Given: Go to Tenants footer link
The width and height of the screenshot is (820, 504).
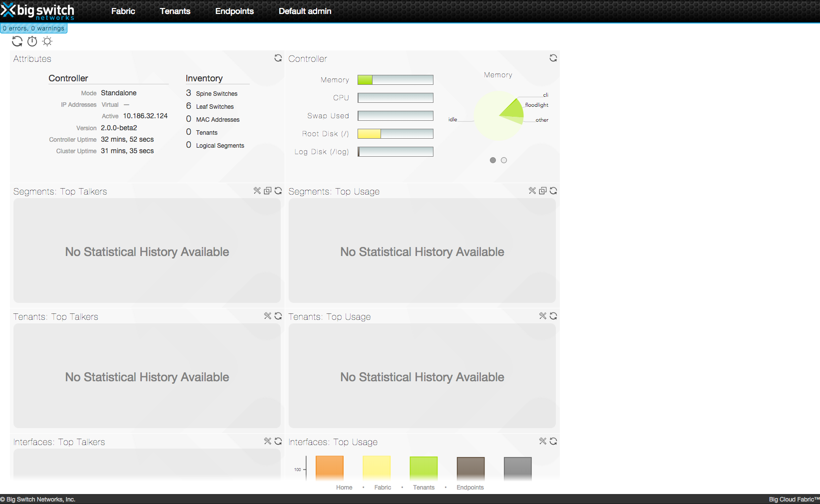Looking at the screenshot, I should click(424, 488).
